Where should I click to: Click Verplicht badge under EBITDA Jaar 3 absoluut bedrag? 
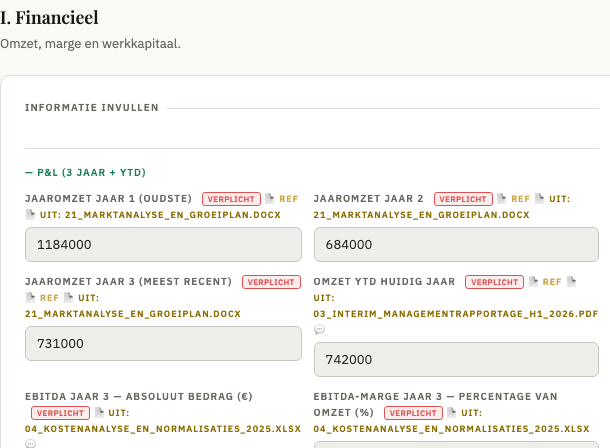point(60,413)
